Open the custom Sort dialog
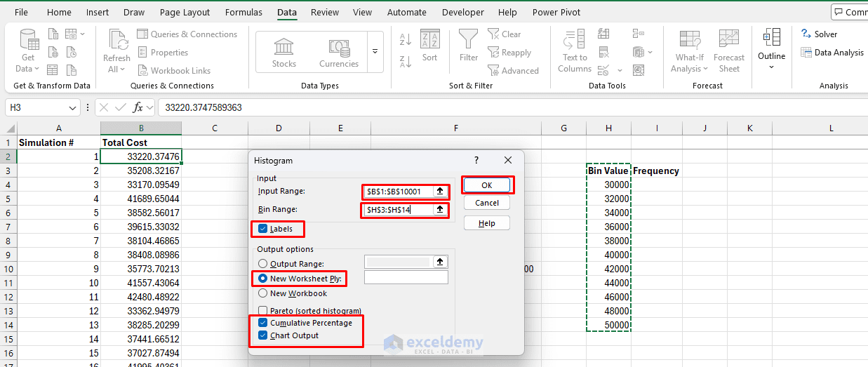This screenshot has height=367, width=868. pos(429,46)
